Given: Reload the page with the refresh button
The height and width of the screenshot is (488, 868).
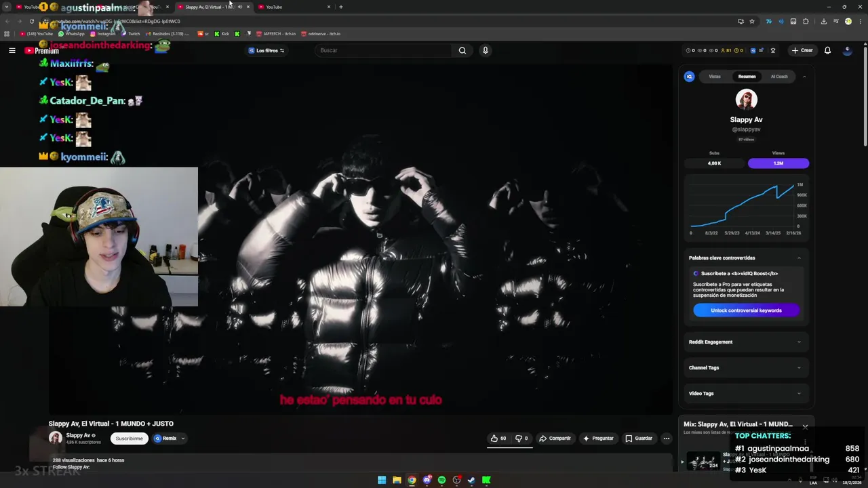Looking at the screenshot, I should [x=31, y=21].
